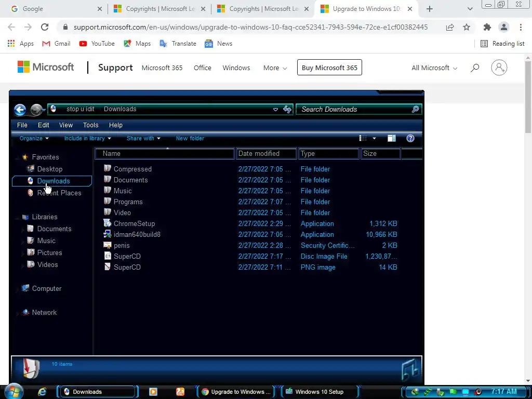Expand the Network tree node

coord(17,313)
